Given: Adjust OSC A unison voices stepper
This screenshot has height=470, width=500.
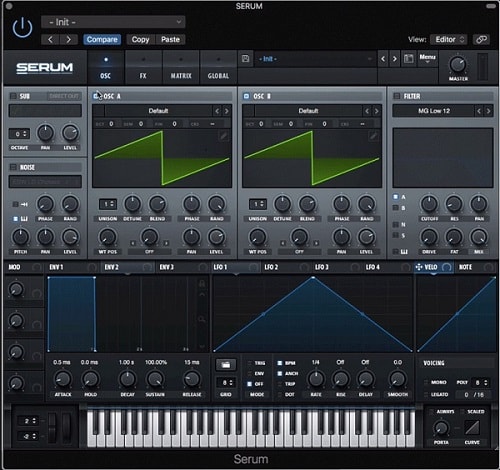Looking at the screenshot, I should tap(108, 204).
